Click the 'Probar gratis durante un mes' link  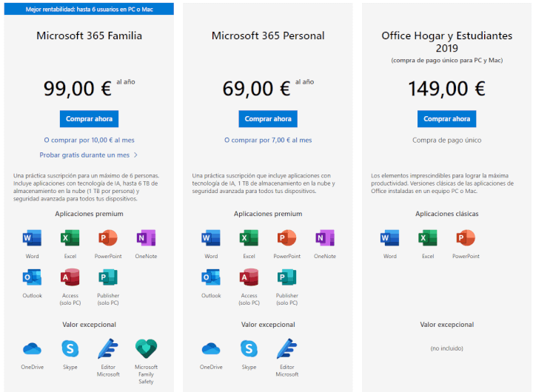coord(84,155)
